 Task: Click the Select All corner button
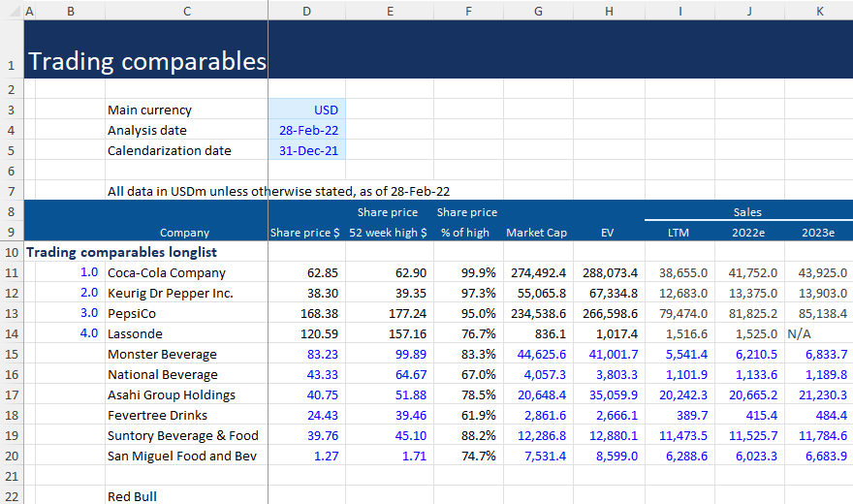pyautogui.click(x=12, y=11)
